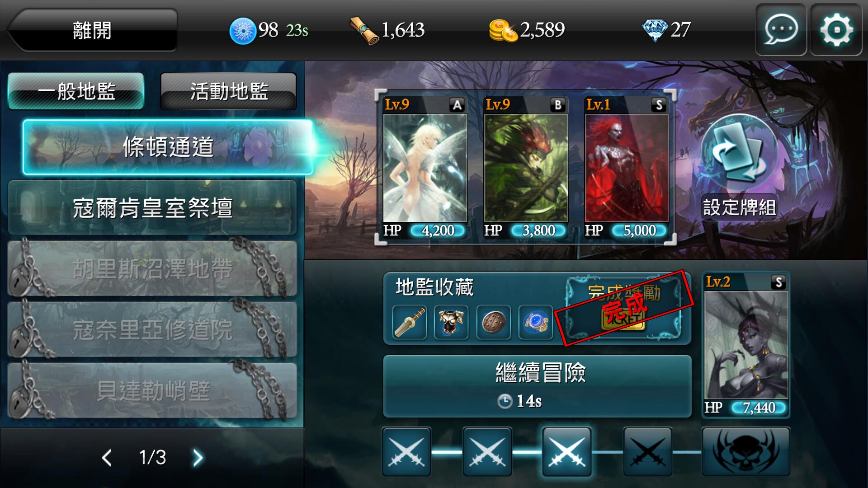The height and width of the screenshot is (488, 868).
Task: Tap the snowflake energy orb icon
Action: click(243, 31)
